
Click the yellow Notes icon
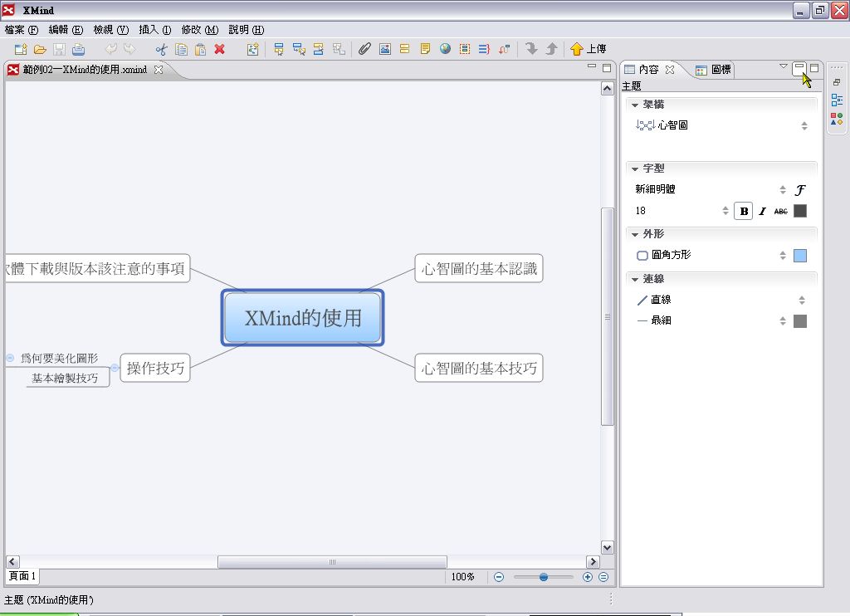pyautogui.click(x=426, y=49)
